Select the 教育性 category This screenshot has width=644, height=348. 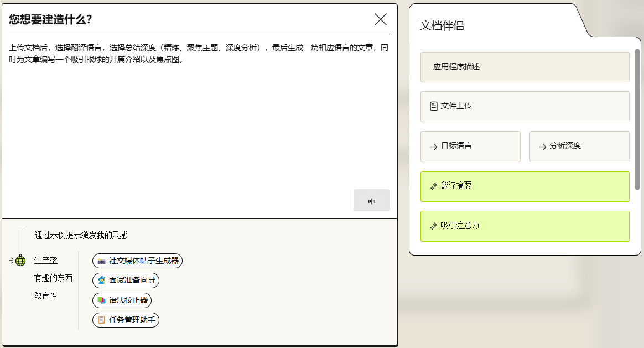pos(45,296)
